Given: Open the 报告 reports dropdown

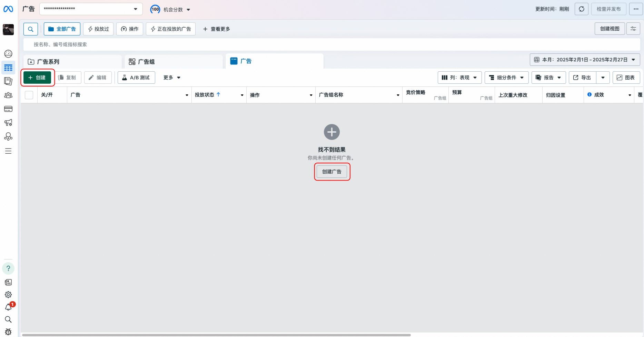Looking at the screenshot, I should tap(549, 78).
